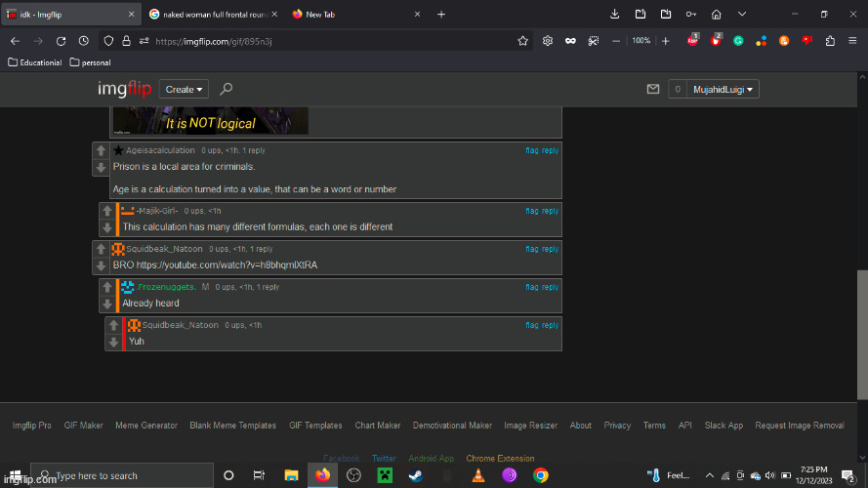Open the toolbar settings gear icon
Image resolution: width=868 pixels, height=488 pixels.
(548, 41)
